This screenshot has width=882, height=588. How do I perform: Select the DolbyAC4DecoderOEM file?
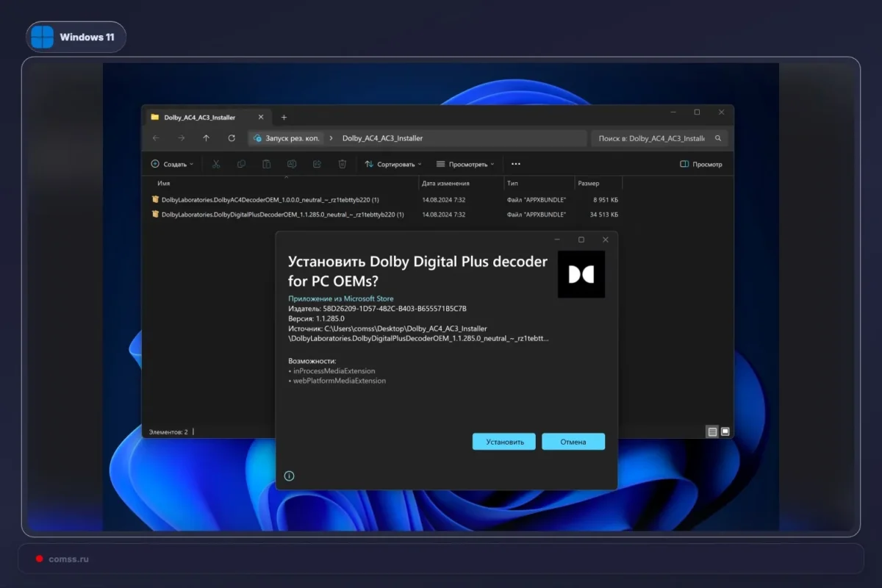(270, 199)
